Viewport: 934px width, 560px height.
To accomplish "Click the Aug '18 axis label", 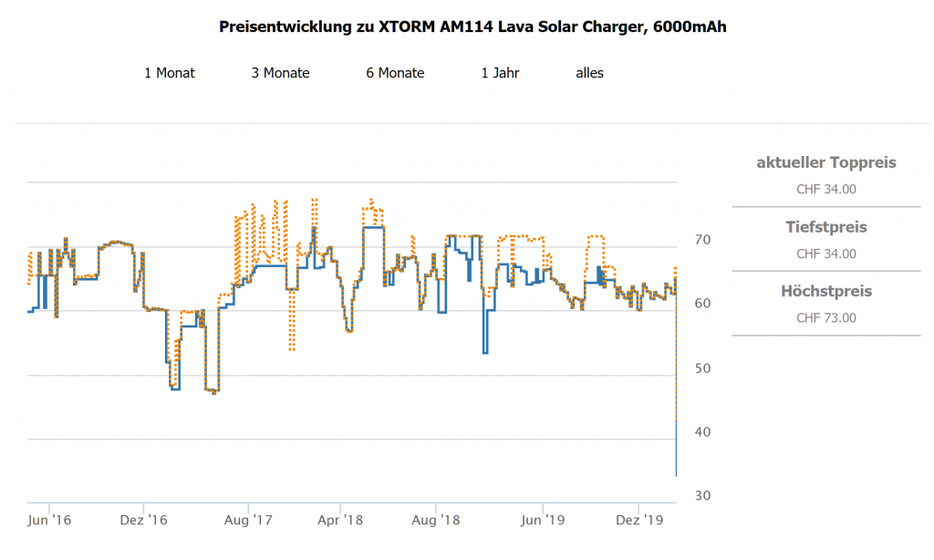I will click(437, 521).
